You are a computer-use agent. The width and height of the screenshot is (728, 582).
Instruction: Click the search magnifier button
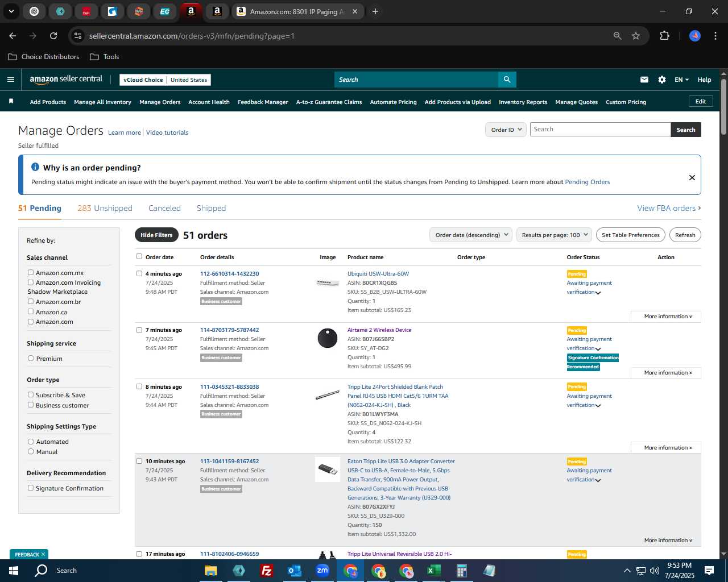[507, 80]
